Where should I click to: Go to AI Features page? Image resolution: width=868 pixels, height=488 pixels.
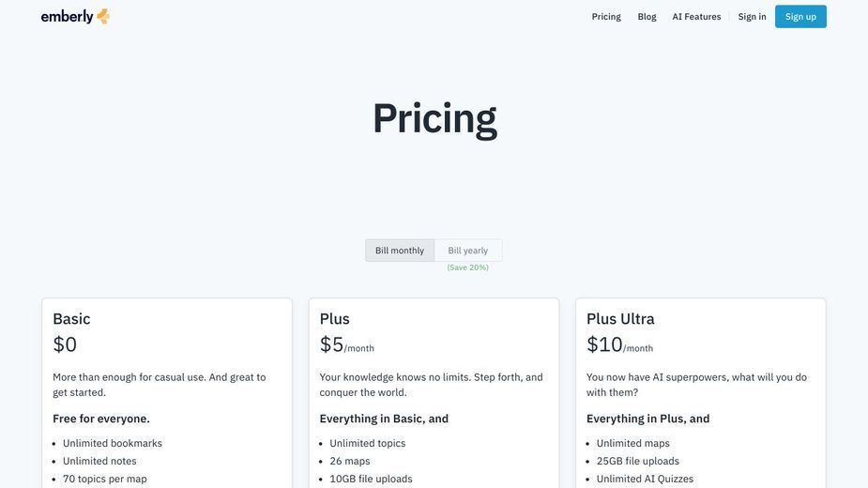coord(696,17)
